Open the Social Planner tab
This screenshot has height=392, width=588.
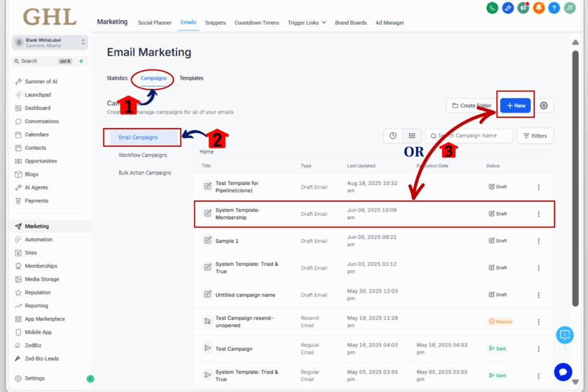[154, 23]
